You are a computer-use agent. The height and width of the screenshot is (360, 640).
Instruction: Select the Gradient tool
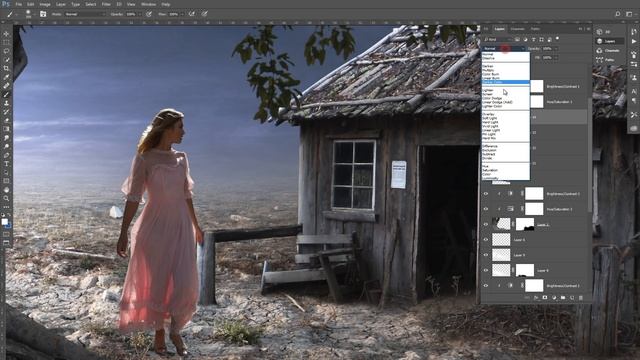coord(6,129)
